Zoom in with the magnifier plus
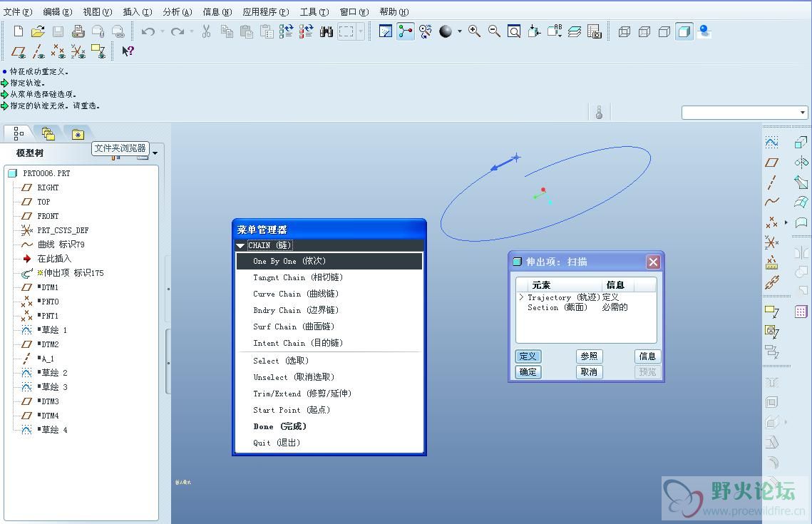Image resolution: width=812 pixels, height=524 pixels. [474, 31]
